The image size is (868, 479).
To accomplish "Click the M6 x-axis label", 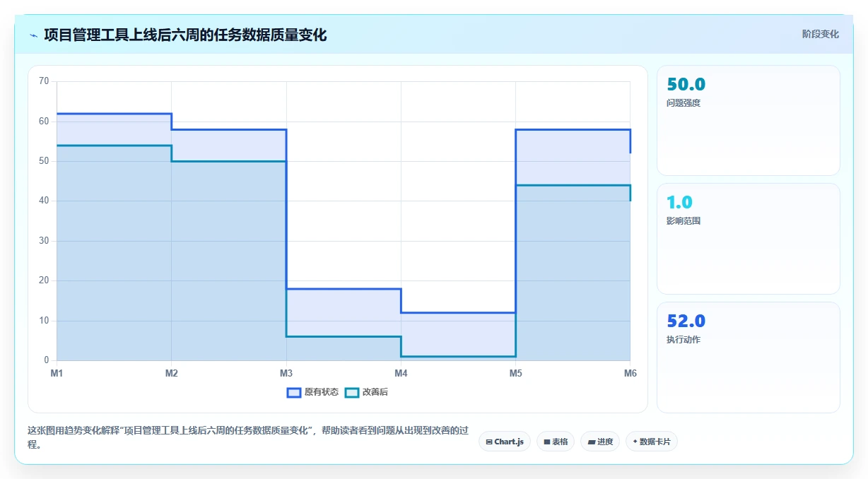I will coord(630,374).
